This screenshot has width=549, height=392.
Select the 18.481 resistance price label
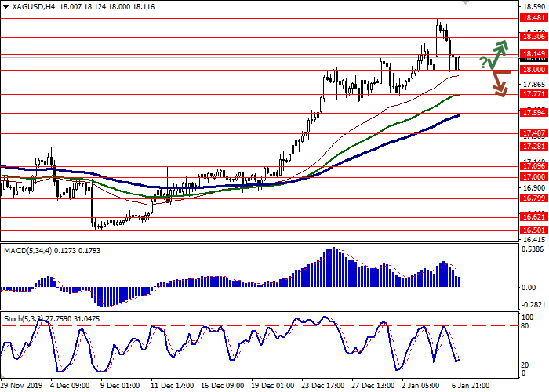click(533, 19)
